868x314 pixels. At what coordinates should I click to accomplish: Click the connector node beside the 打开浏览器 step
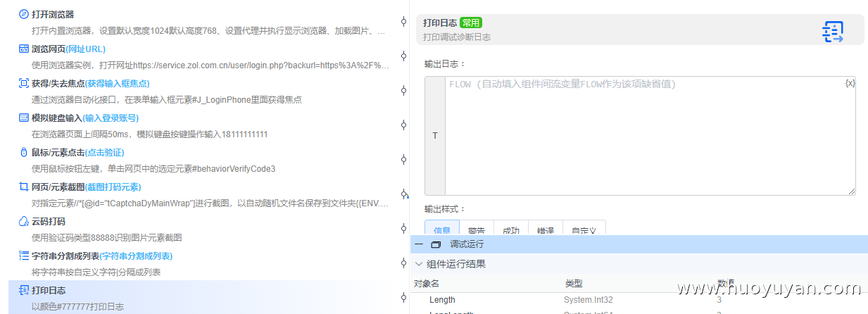[403, 21]
